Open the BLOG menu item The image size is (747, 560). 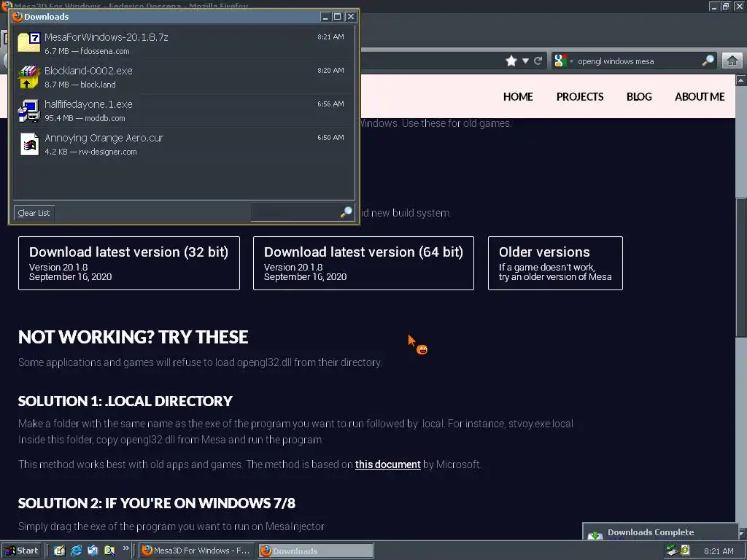click(639, 97)
